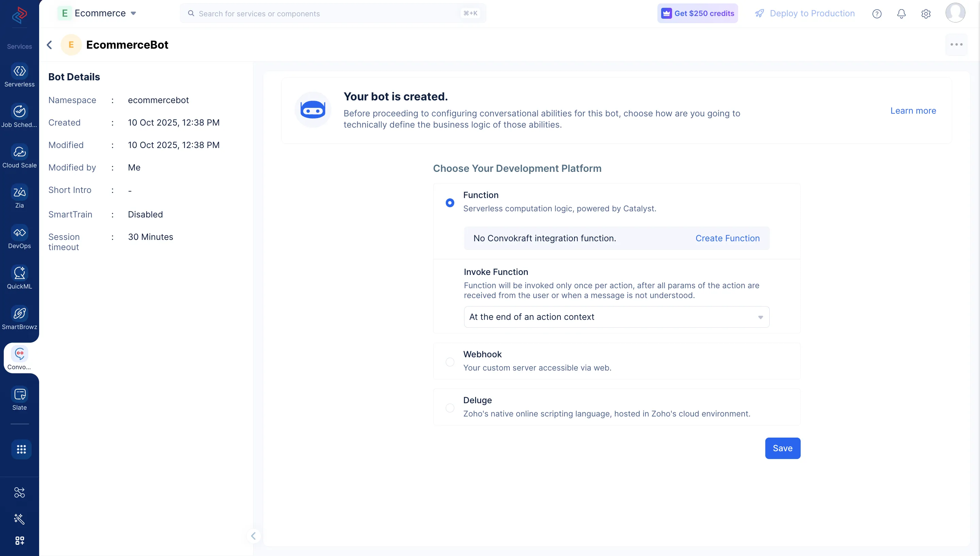
Task: Open the QuickML service icon
Action: (19, 274)
